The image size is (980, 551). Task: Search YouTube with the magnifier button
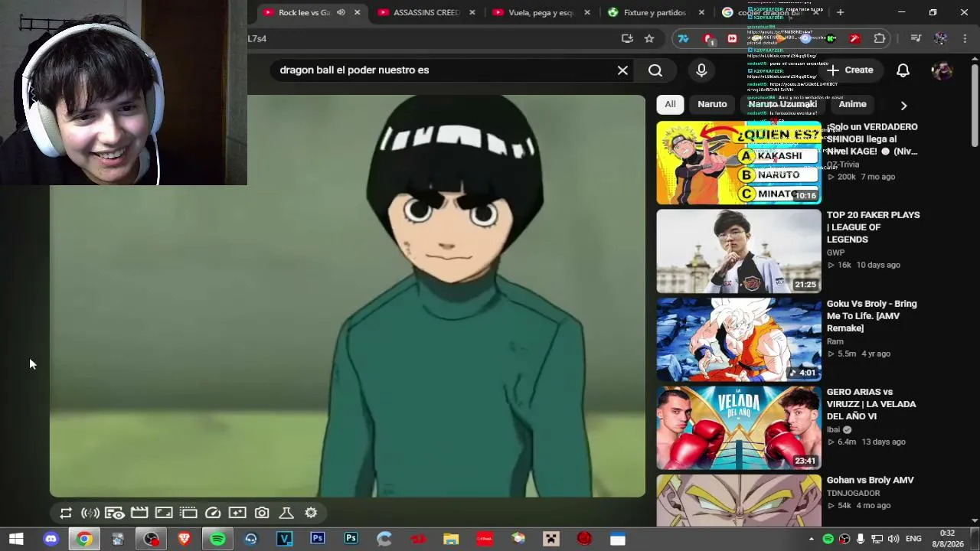[655, 70]
